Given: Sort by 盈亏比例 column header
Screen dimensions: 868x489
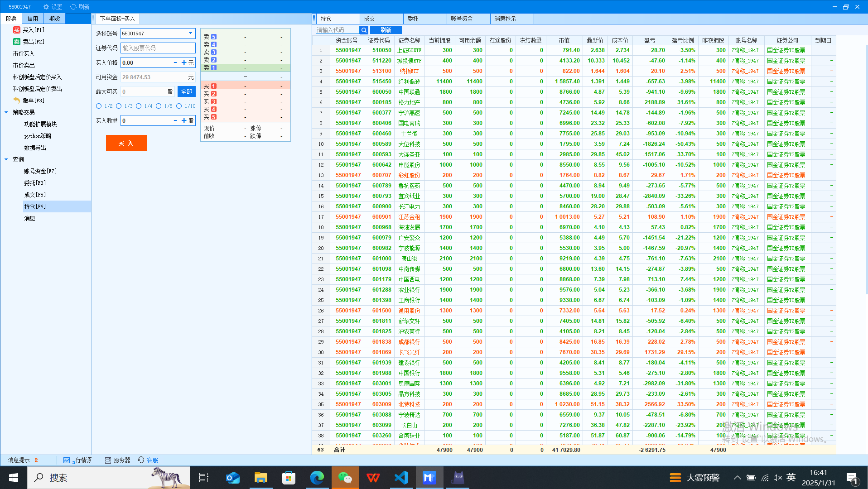Looking at the screenshot, I should point(682,40).
